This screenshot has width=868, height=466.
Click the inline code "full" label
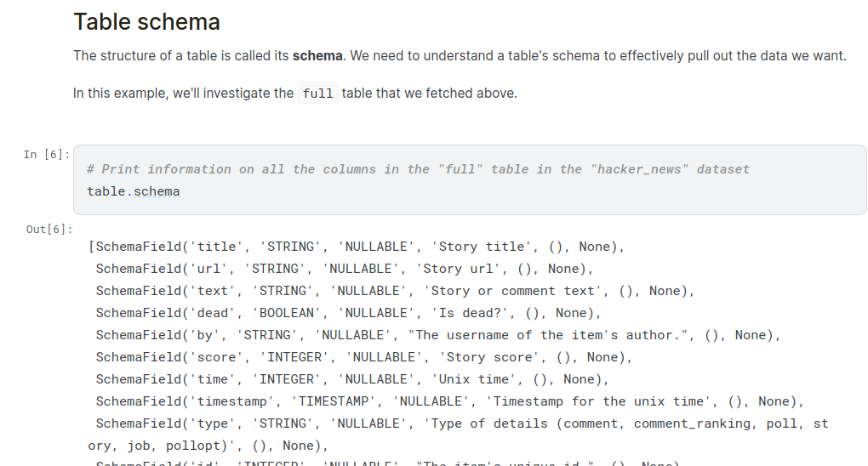[x=317, y=94]
